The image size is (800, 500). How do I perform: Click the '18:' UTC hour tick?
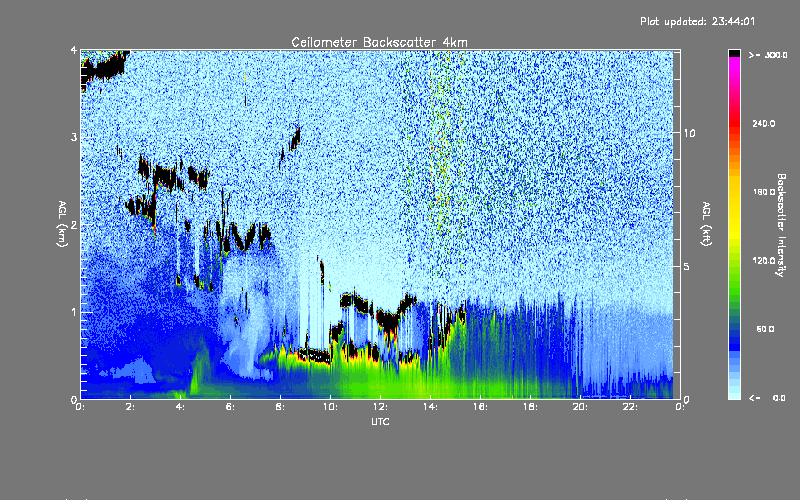[530, 407]
